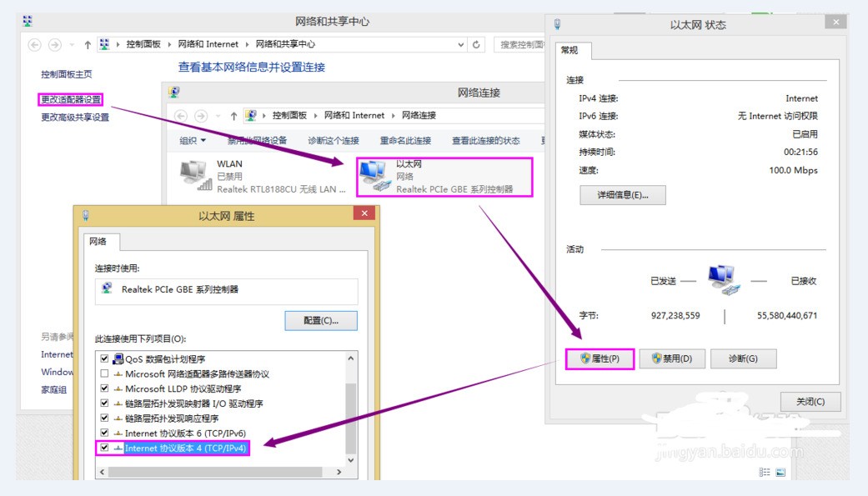Switch to details view in 以太网 状态 window
The width and height of the screenshot is (868, 496).
point(764,471)
